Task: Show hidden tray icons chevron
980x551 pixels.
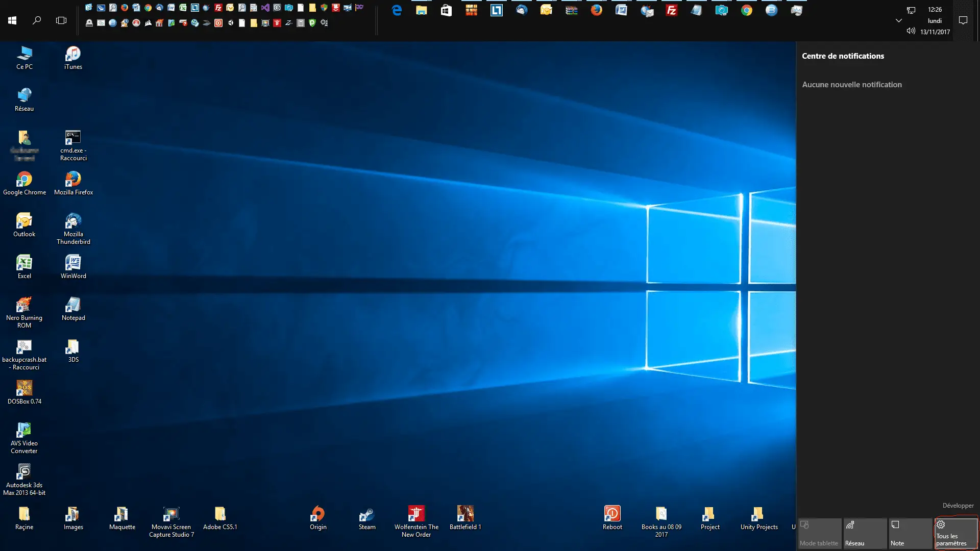Action: click(x=899, y=21)
